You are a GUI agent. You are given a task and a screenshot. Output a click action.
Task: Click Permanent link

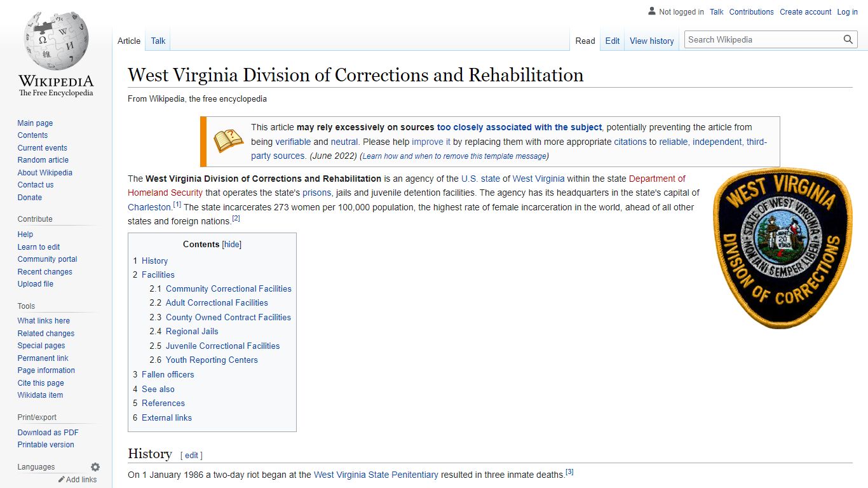point(43,358)
